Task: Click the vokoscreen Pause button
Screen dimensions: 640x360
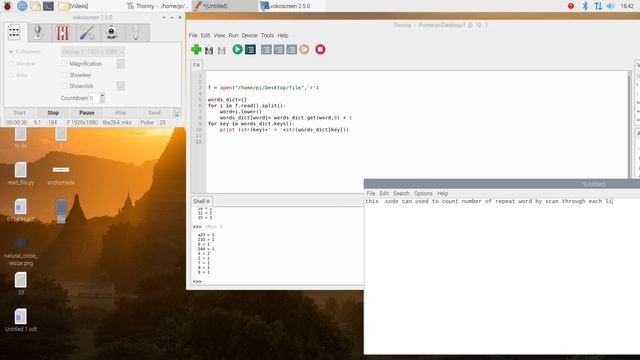Action: (x=87, y=113)
